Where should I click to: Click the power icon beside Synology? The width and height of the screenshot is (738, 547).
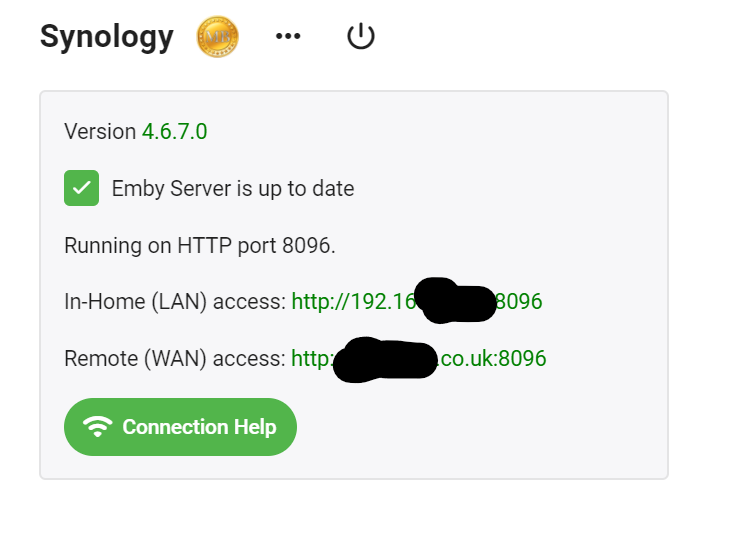(x=360, y=37)
